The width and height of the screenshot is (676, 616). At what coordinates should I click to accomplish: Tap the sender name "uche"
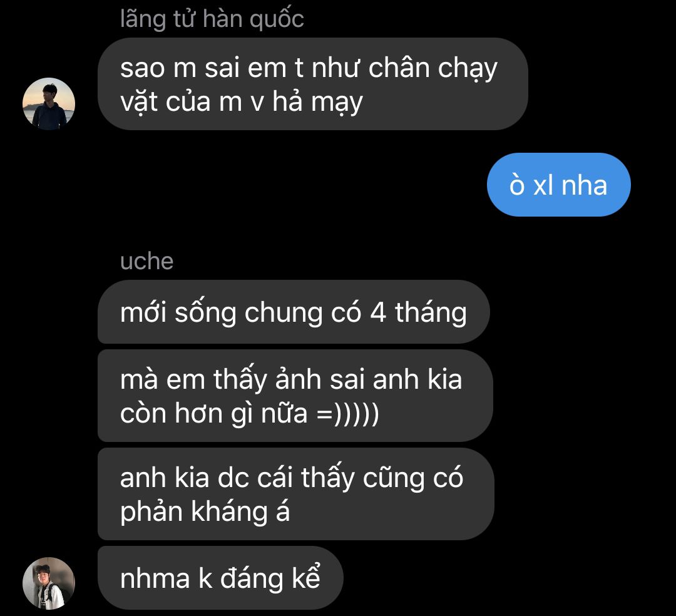(146, 261)
